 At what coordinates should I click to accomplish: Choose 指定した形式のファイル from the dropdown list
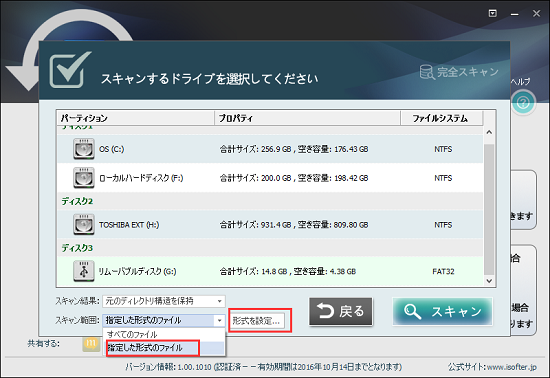click(164, 347)
